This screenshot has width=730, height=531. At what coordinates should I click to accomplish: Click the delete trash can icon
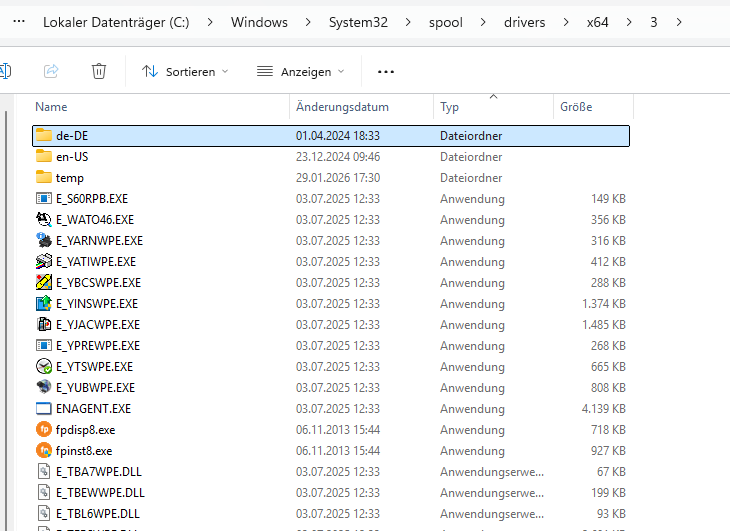tap(99, 71)
